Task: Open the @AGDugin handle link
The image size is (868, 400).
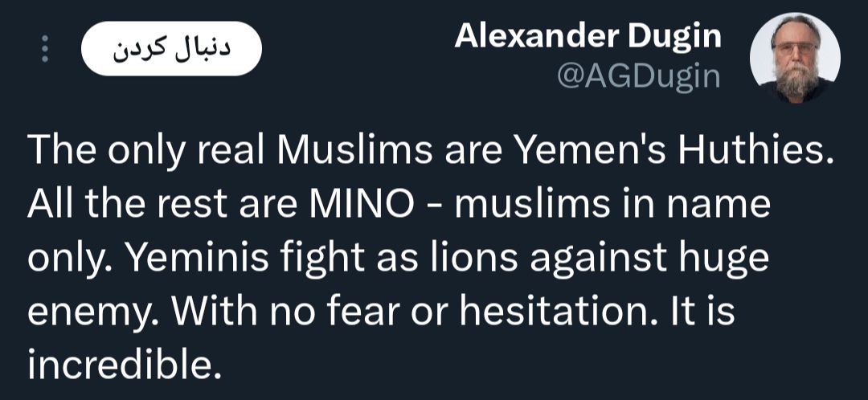Action: (639, 76)
